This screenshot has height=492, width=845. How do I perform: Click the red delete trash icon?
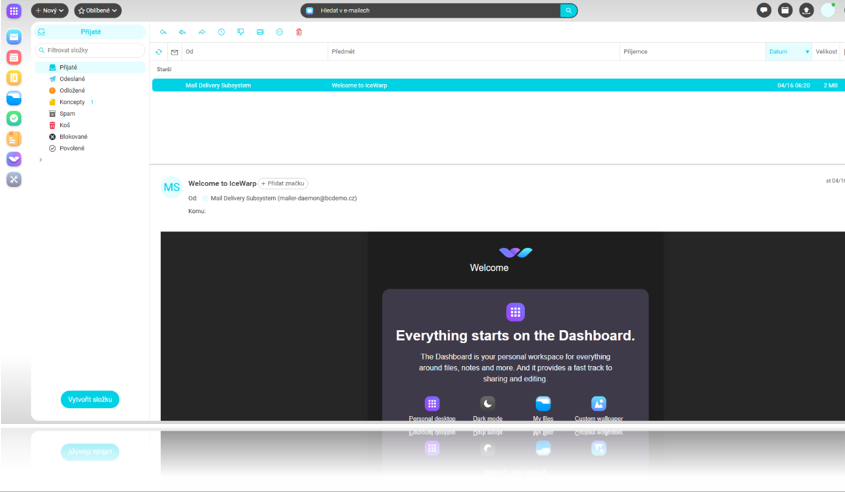tap(299, 32)
